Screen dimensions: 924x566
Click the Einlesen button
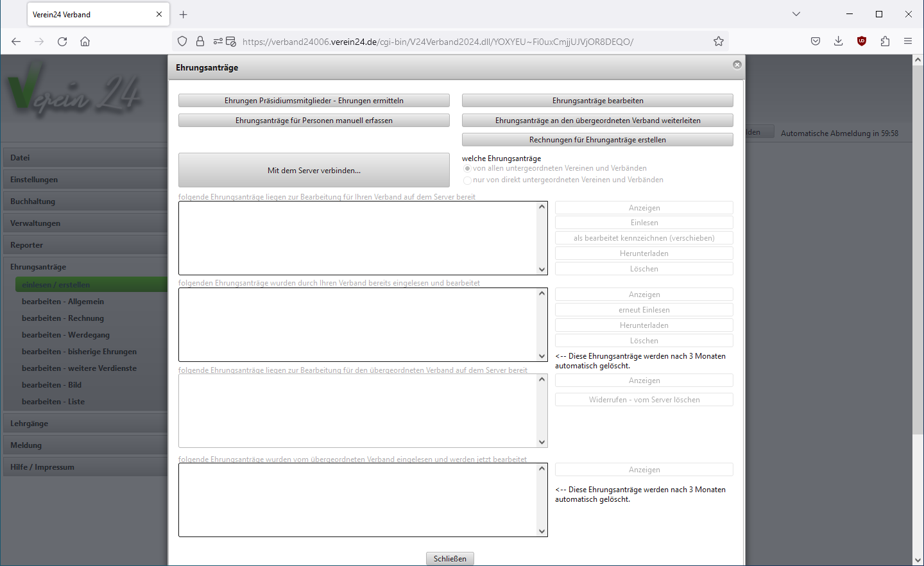[x=644, y=223]
